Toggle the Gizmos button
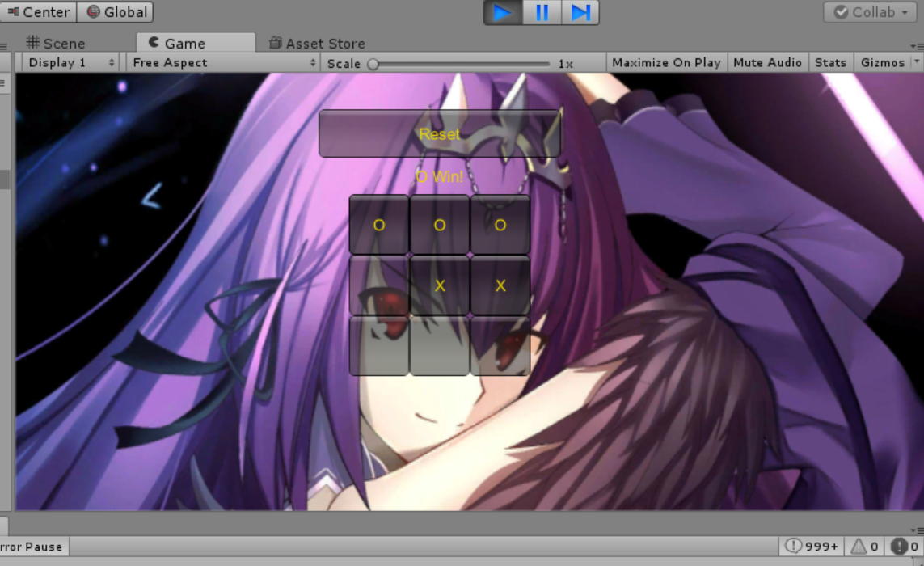 coord(882,62)
